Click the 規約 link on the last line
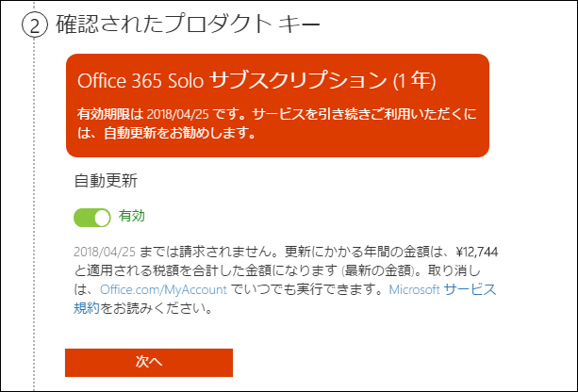The height and width of the screenshot is (392, 578). pos(87,308)
